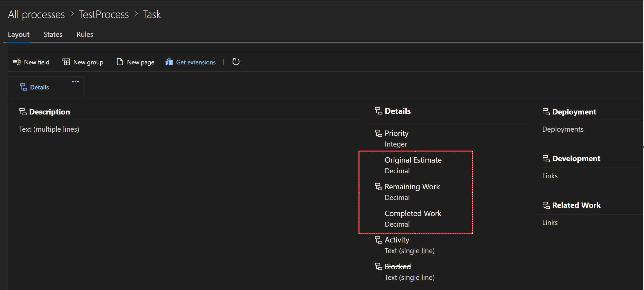
Task: Switch to the States tab
Action: click(x=53, y=34)
